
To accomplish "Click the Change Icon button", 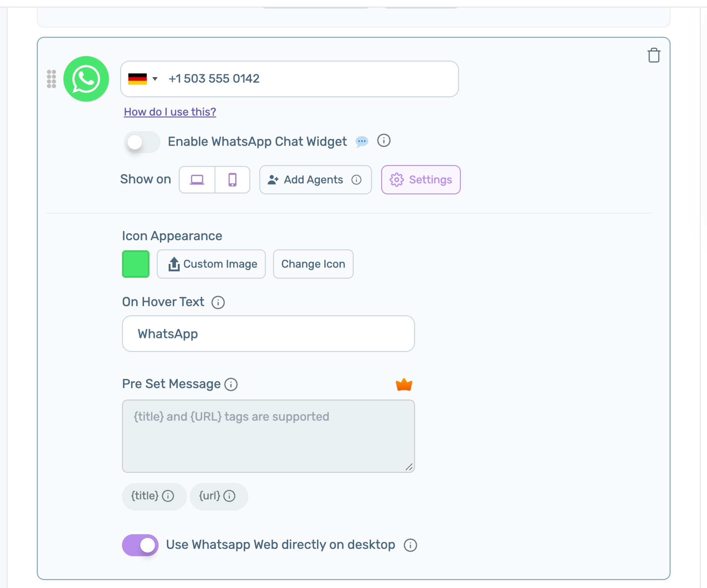I will (313, 264).
